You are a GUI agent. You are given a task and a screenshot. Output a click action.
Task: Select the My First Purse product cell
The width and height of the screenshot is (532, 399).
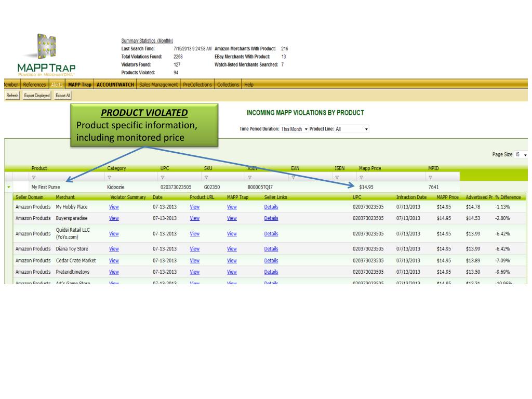[x=46, y=187]
